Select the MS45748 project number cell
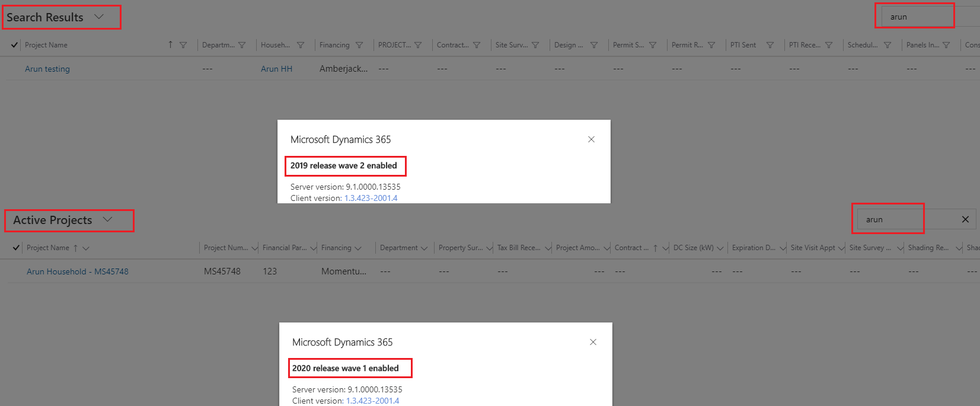The image size is (980, 406). 222,271
